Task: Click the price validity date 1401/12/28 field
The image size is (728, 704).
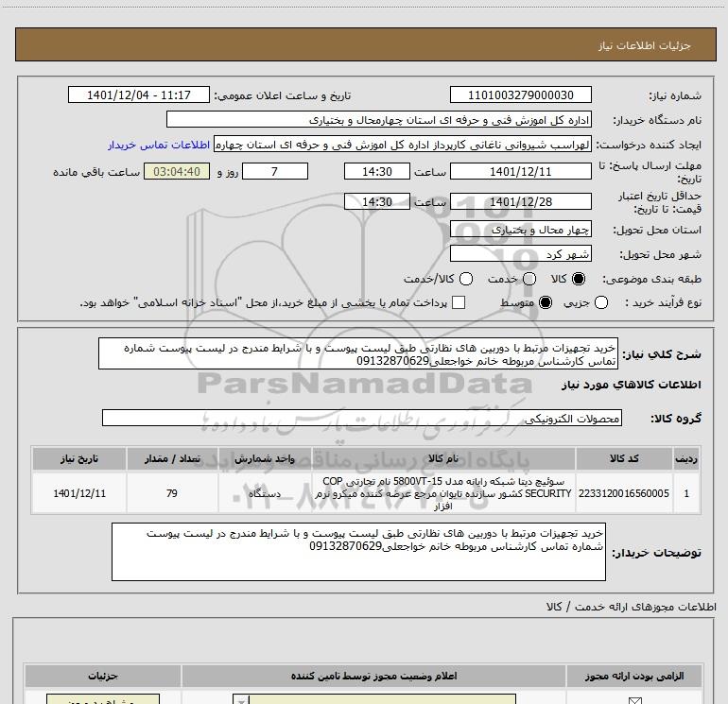Action: coord(520,201)
